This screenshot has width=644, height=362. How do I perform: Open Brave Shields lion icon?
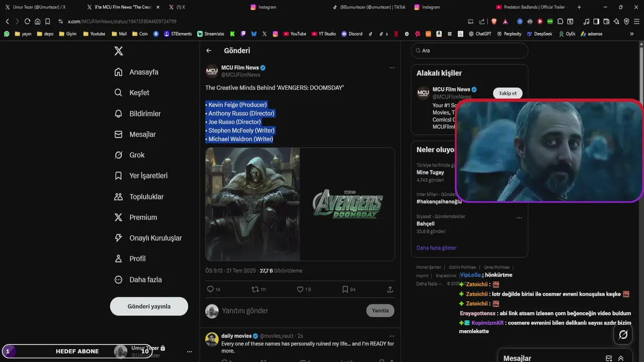pyautogui.click(x=494, y=22)
